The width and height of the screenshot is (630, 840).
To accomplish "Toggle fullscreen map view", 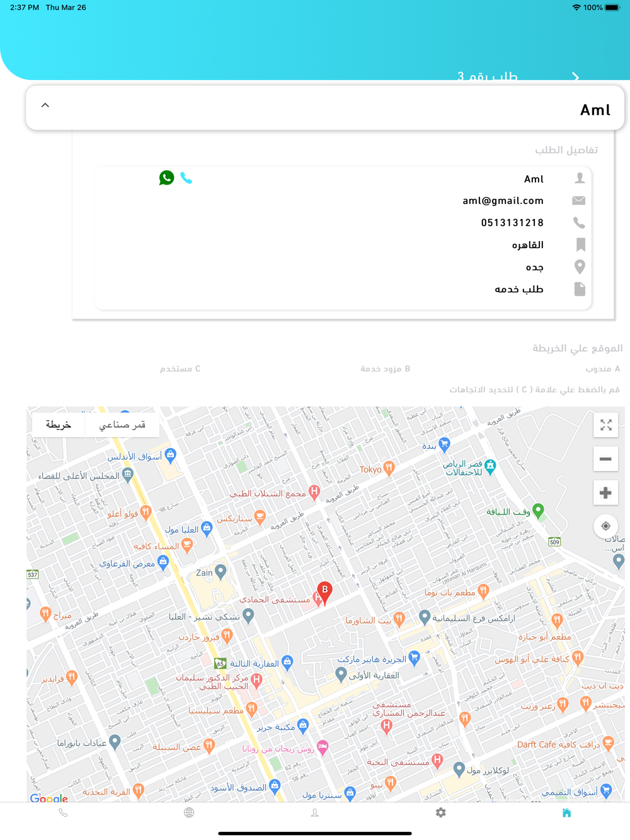I will pyautogui.click(x=606, y=425).
